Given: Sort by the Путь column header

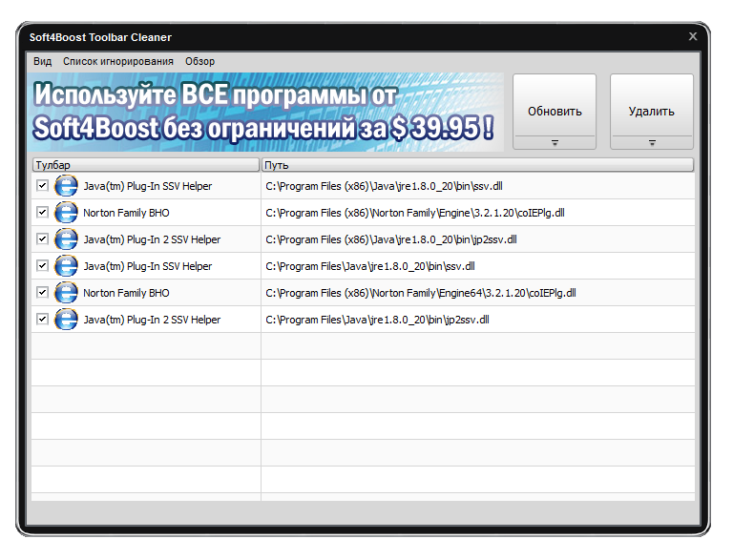Looking at the screenshot, I should (x=478, y=165).
